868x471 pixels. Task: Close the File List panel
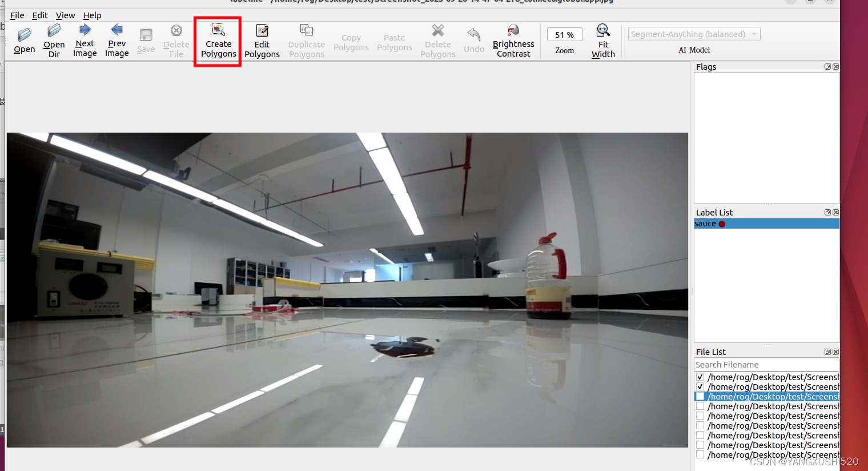[x=835, y=352]
